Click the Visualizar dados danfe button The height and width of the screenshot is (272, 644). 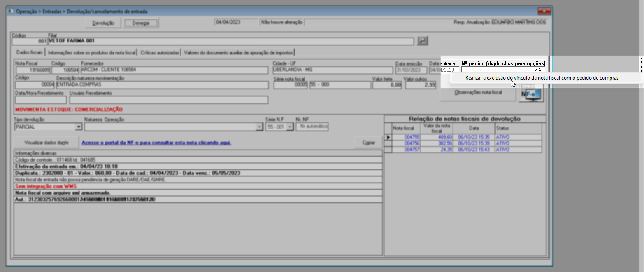coord(46,143)
